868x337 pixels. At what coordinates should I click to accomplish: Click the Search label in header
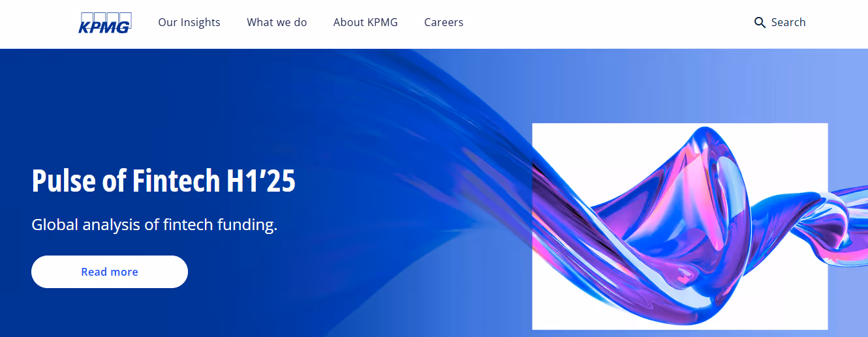[788, 22]
